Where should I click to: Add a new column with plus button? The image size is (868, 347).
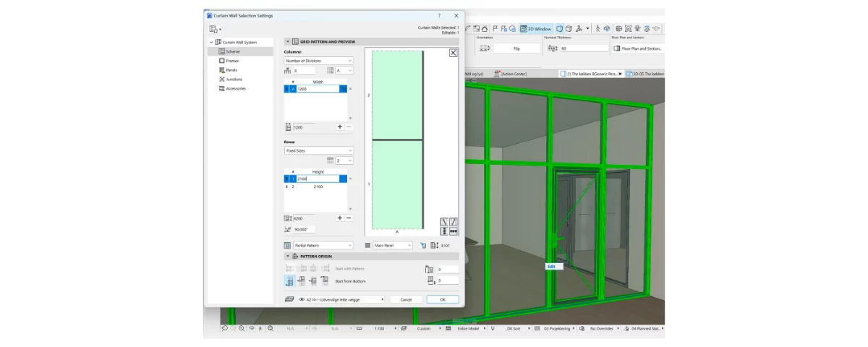tap(340, 127)
